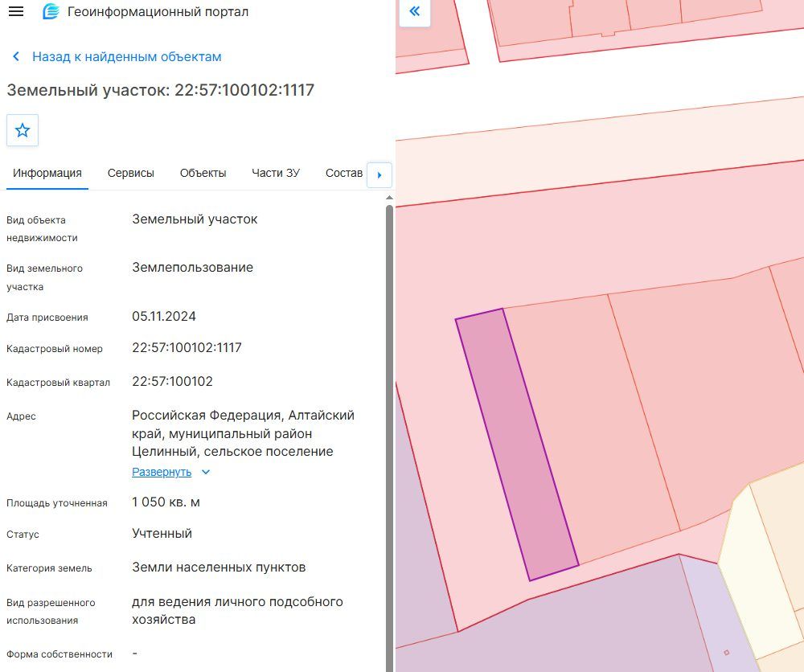Click the small square marker on map
The width and height of the screenshot is (804, 672).
pyautogui.click(x=726, y=653)
